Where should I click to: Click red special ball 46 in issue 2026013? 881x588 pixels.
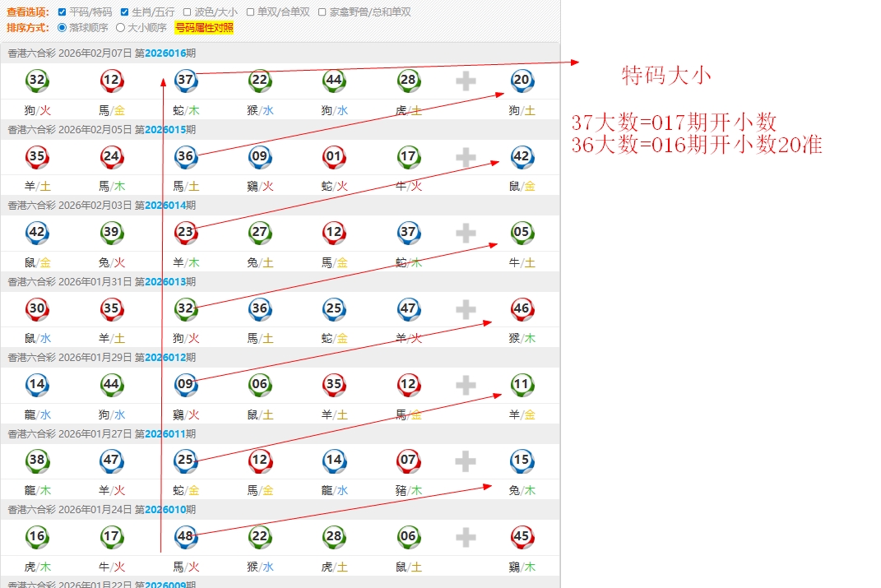point(522,309)
